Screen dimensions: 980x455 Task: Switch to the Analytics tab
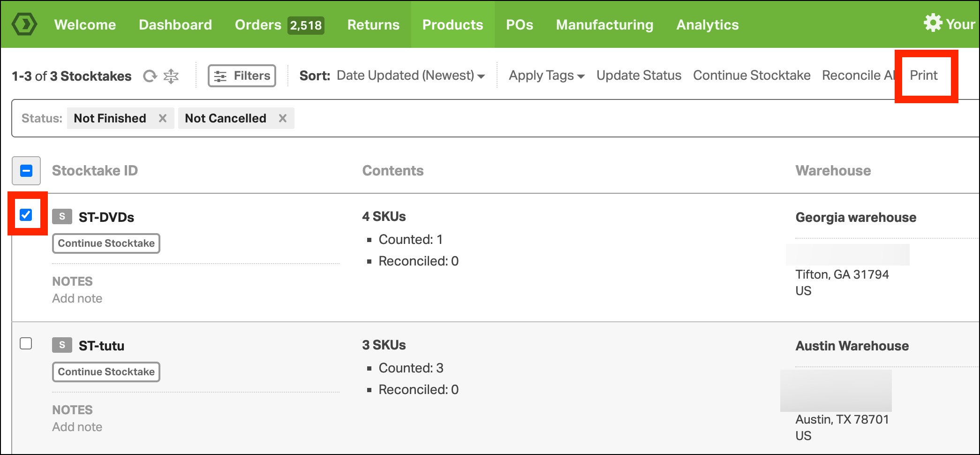point(707,25)
